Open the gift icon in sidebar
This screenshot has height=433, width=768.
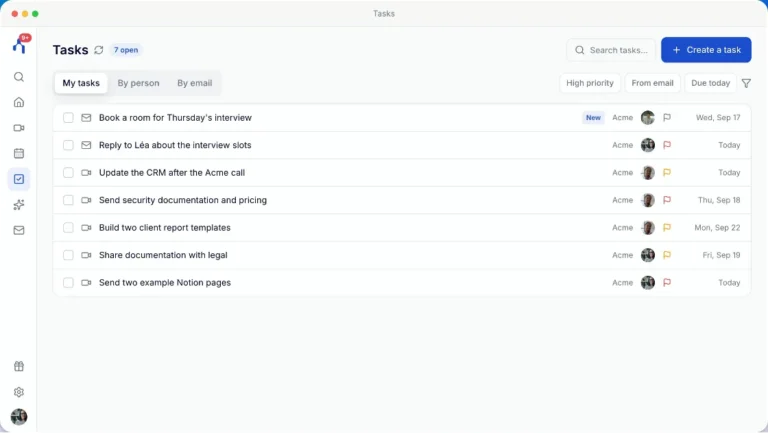(19, 366)
